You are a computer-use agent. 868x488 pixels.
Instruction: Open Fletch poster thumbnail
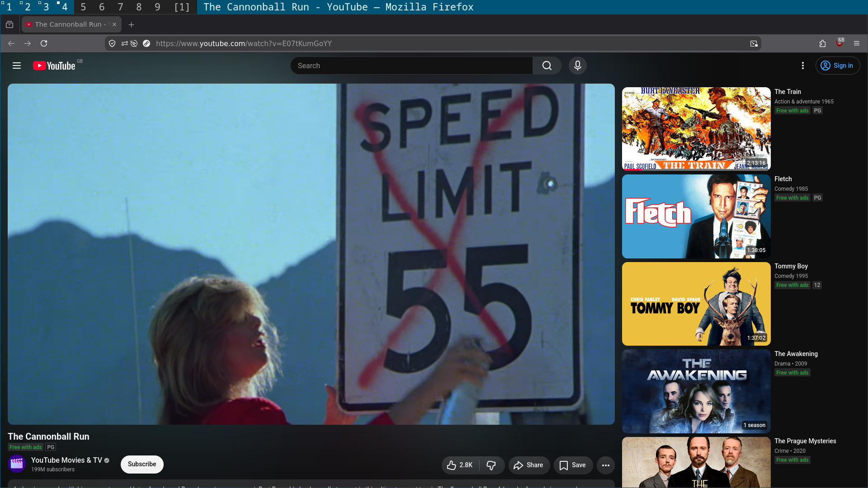point(696,216)
